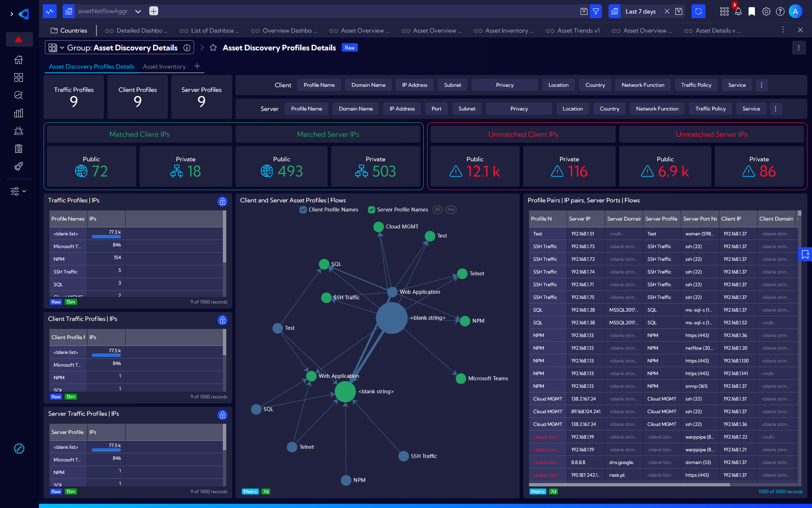Open the rocket icon in sidebar

pos(19,166)
